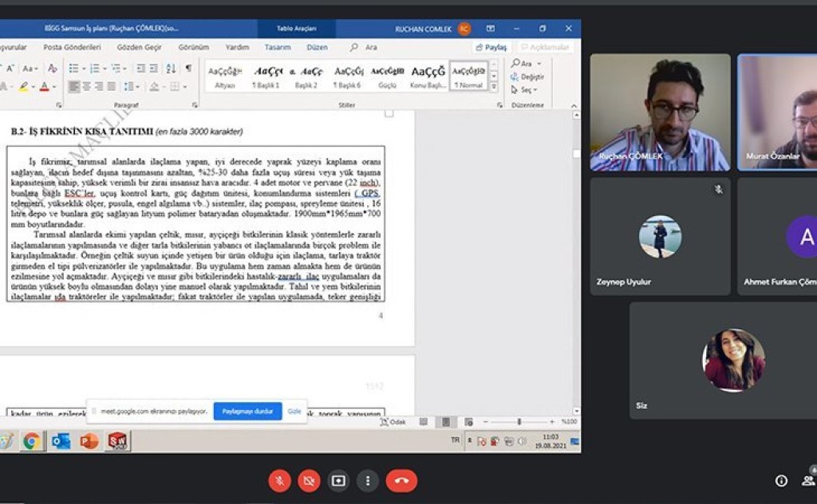Open highlight color dropdown arrow
This screenshot has width=817, height=504.
[34, 87]
